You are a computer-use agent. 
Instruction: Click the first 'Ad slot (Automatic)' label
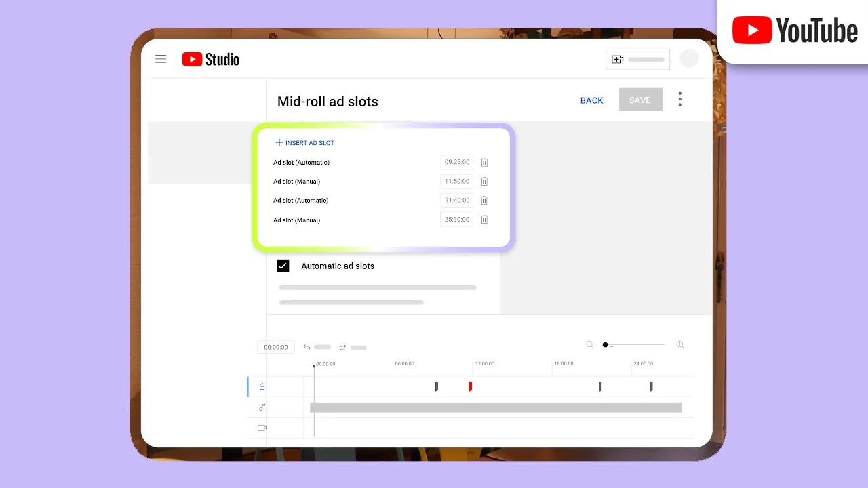click(x=301, y=163)
